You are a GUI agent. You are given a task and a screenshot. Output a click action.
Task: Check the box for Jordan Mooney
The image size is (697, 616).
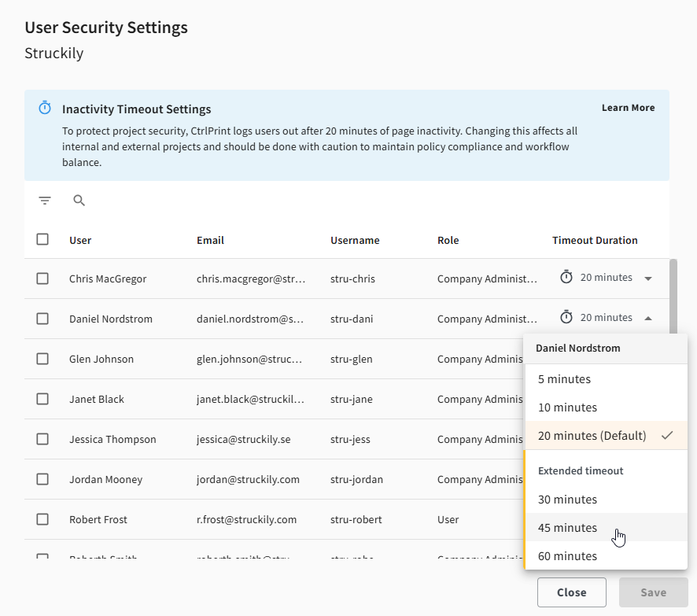[x=42, y=479]
